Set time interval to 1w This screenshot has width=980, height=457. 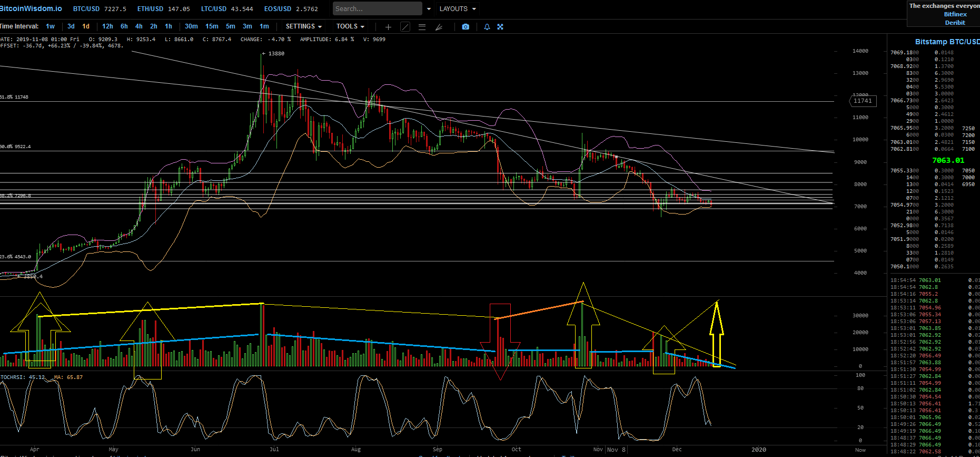tap(51, 26)
